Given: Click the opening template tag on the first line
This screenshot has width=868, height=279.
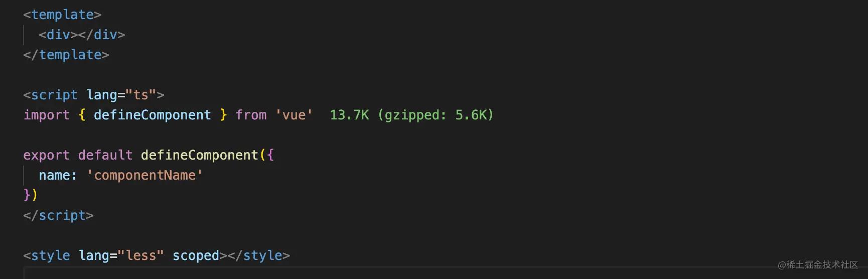Looking at the screenshot, I should pos(62,15).
